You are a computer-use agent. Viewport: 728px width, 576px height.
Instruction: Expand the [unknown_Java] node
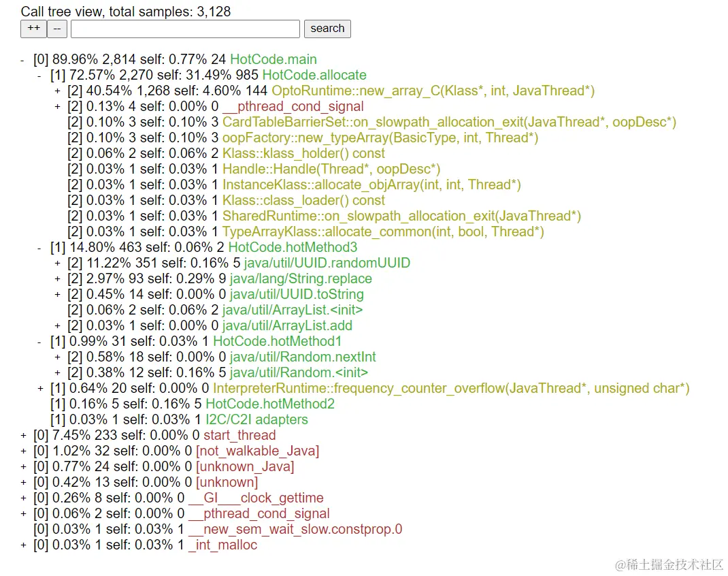(22, 467)
